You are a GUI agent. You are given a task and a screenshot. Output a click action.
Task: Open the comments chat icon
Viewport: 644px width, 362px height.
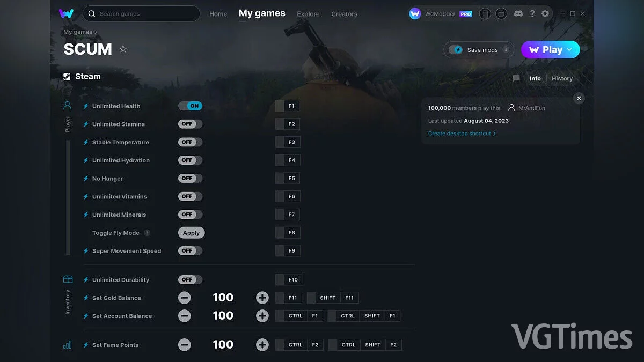point(516,78)
